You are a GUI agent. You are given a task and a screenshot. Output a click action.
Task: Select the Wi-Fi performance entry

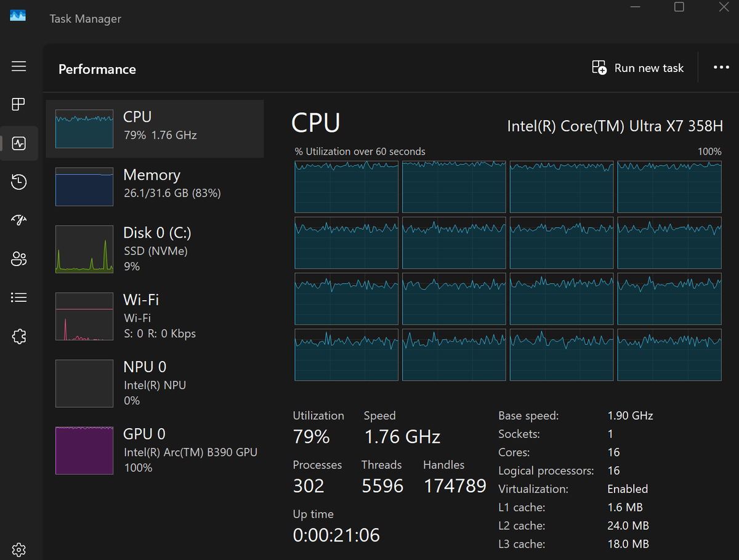[x=154, y=316]
